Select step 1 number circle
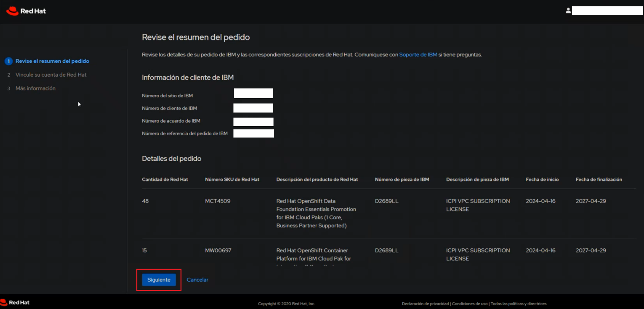Screen dimensions: 644x309 (x=9, y=61)
